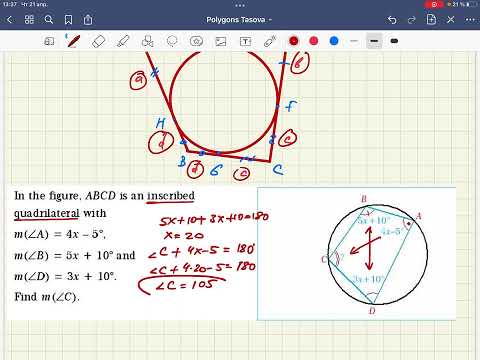Bookmark the current page
The image size is (480, 360).
[68, 20]
